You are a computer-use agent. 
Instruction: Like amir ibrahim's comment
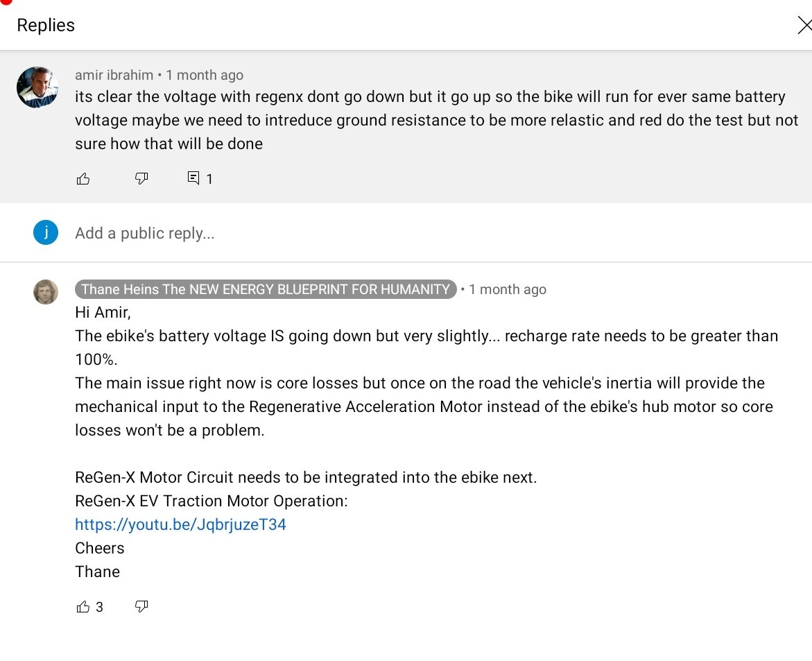[83, 179]
